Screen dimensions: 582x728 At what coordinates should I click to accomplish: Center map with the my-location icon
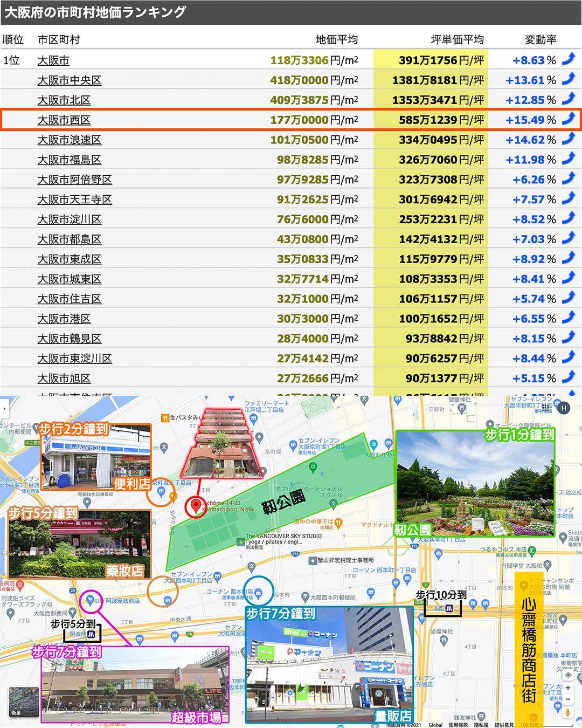(568, 675)
